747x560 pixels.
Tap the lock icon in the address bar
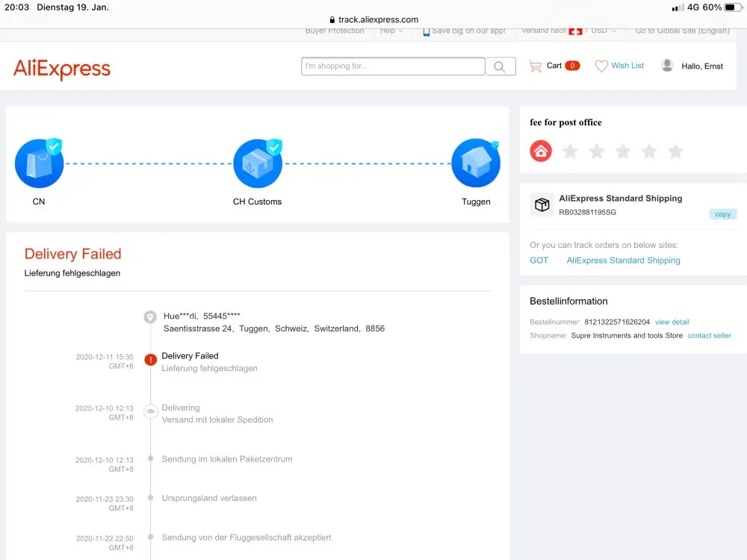332,20
